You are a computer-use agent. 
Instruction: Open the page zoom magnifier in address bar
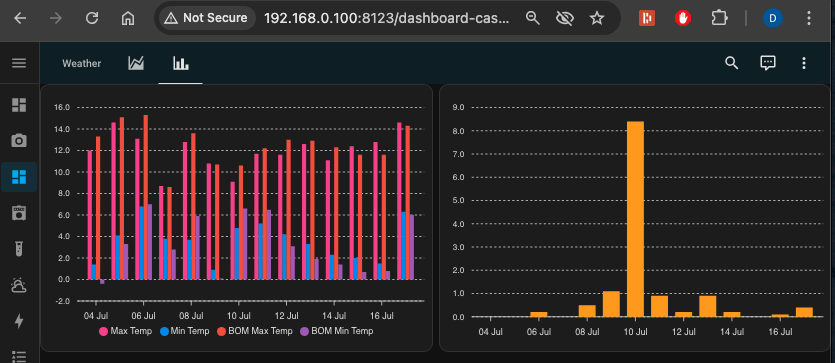click(532, 19)
